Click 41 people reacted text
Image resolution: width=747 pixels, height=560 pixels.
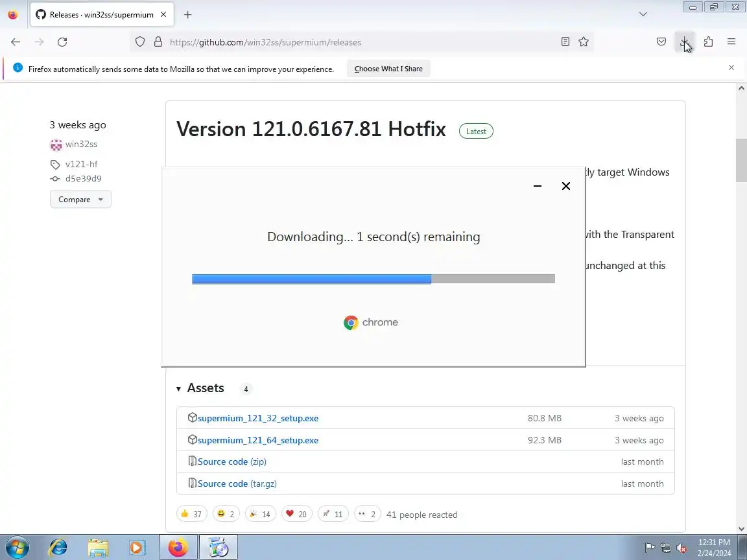(421, 515)
